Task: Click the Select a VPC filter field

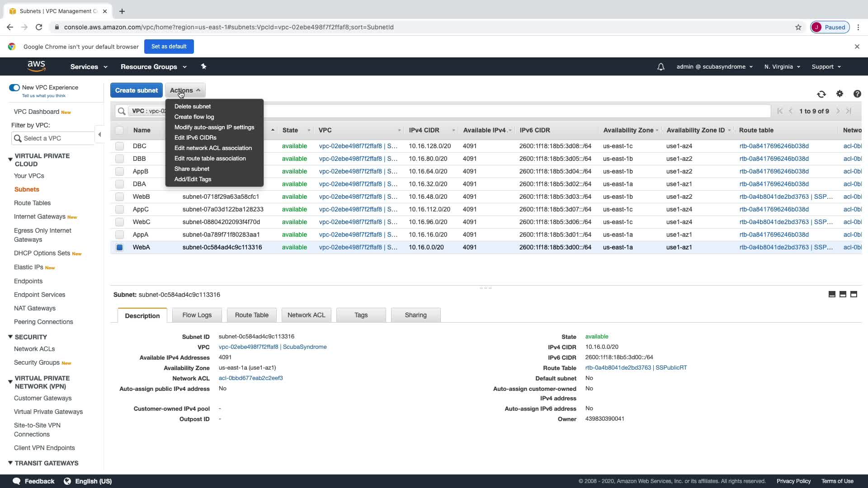Action: [x=54, y=138]
